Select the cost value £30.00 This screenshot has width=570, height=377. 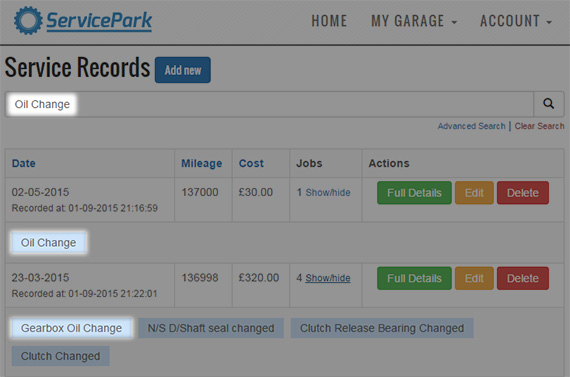click(x=256, y=192)
